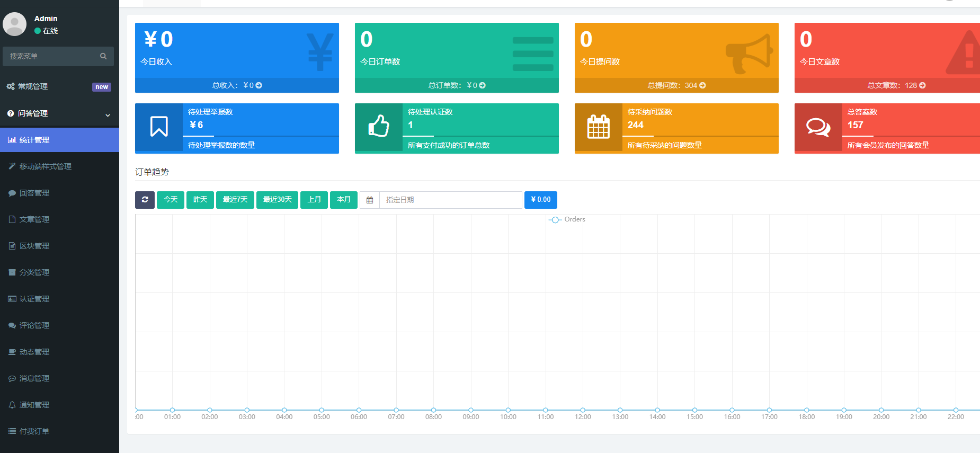Filter orders by 今天
The height and width of the screenshot is (453, 980).
(x=171, y=200)
